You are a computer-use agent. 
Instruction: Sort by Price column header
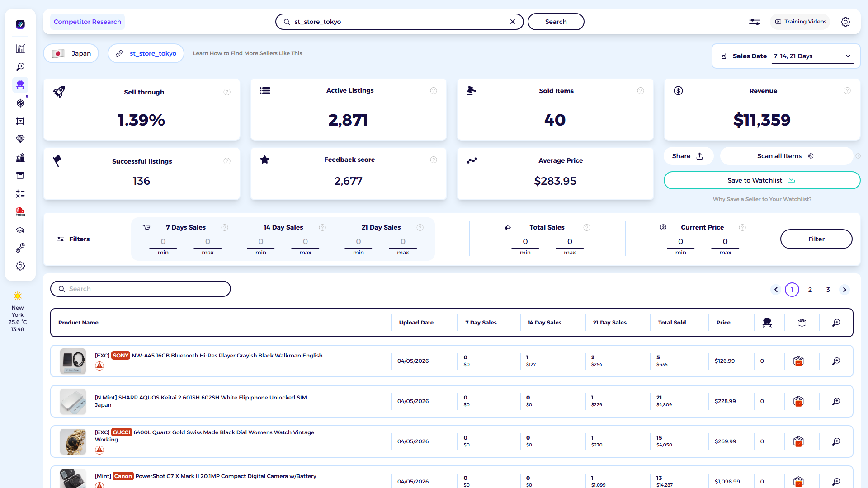[x=723, y=323]
